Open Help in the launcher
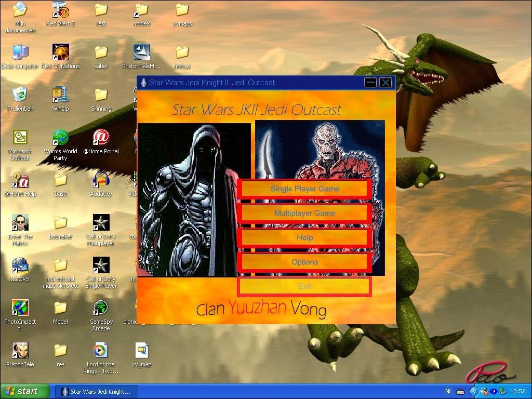 point(304,237)
